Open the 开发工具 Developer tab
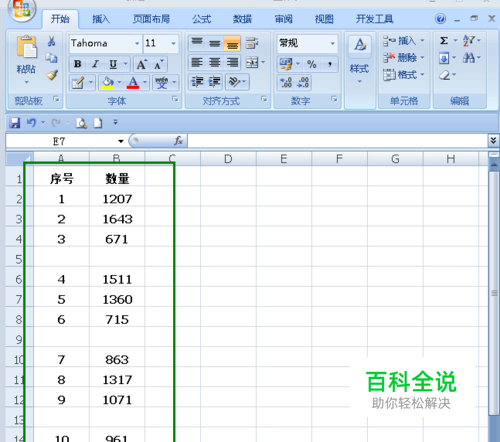Screen dimensions: 500x442 (374, 19)
